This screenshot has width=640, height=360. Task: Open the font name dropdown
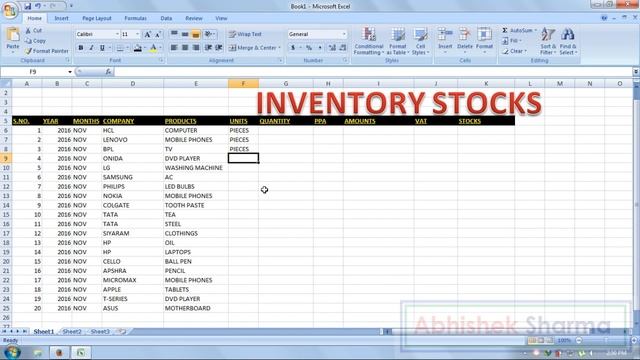pyautogui.click(x=118, y=34)
